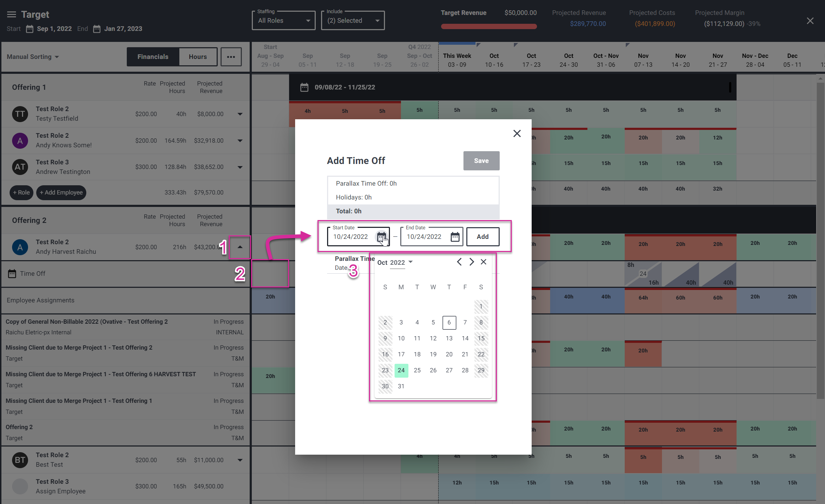The image size is (825, 504).
Task: Close the calendar date picker popup
Action: pos(483,262)
